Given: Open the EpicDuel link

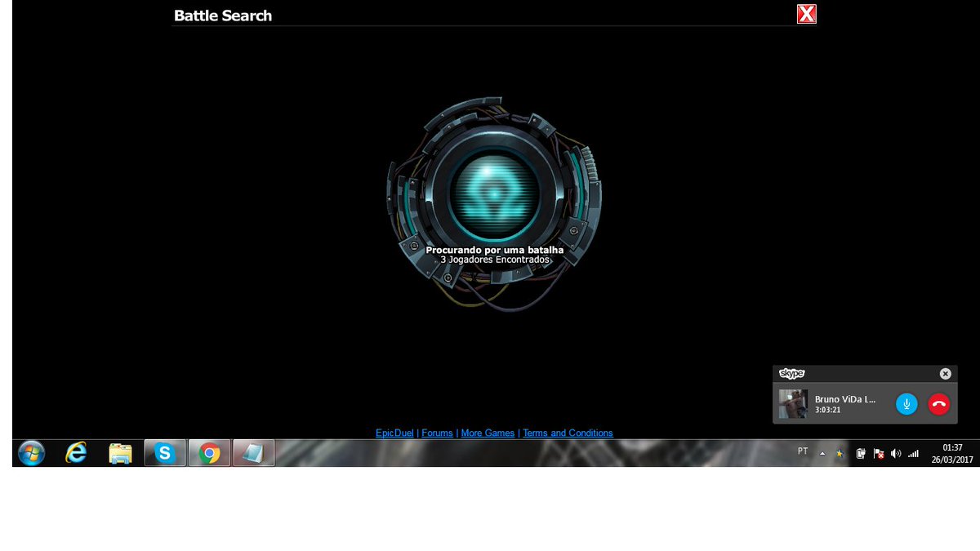Looking at the screenshot, I should [394, 433].
